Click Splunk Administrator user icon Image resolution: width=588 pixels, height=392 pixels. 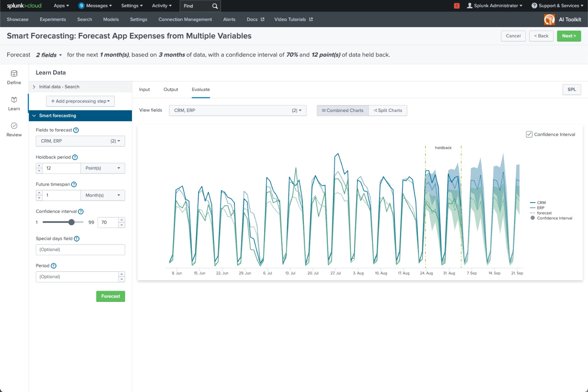coord(470,6)
